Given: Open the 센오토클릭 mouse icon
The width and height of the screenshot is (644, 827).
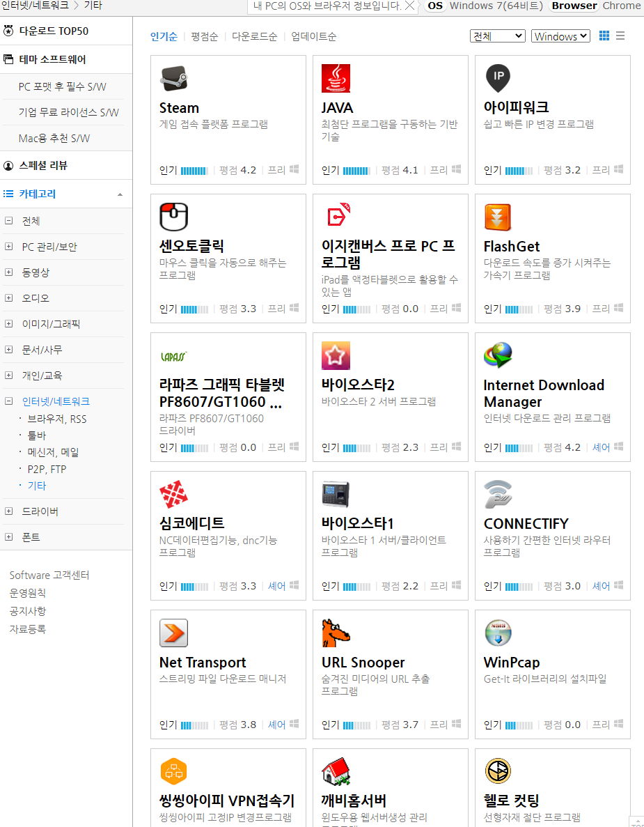Looking at the screenshot, I should pyautogui.click(x=174, y=217).
